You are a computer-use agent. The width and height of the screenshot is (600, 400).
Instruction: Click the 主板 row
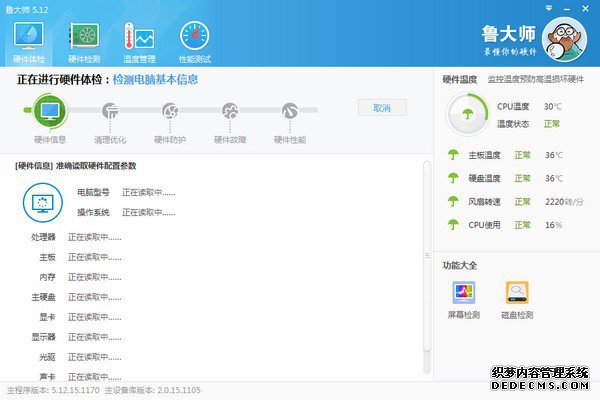pyautogui.click(x=80, y=257)
